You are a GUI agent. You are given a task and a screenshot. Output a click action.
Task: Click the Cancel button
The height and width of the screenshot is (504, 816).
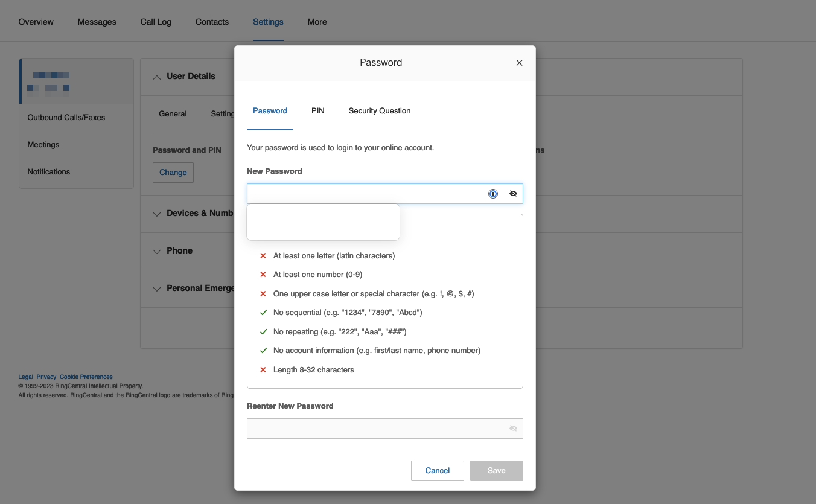[437, 471]
